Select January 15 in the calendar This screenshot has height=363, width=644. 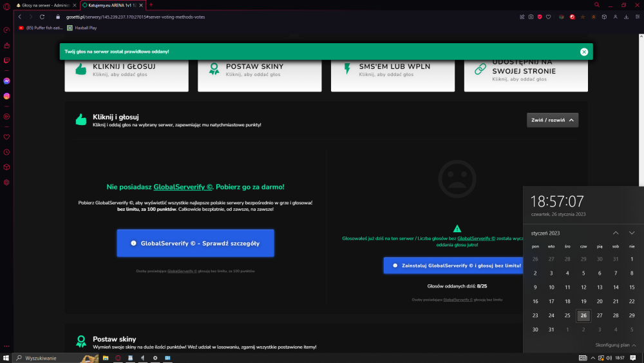632,288
